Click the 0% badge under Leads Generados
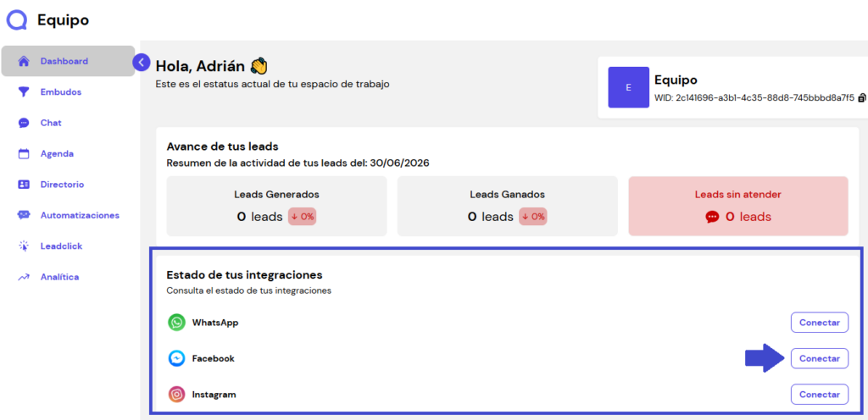Screen dimensions: 868x420 303,217
